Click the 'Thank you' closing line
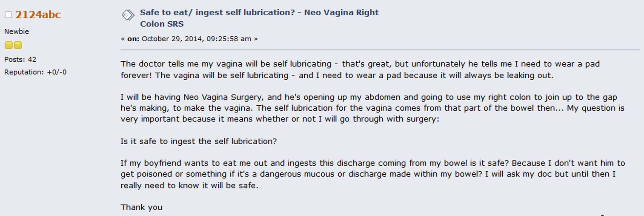 [x=141, y=207]
